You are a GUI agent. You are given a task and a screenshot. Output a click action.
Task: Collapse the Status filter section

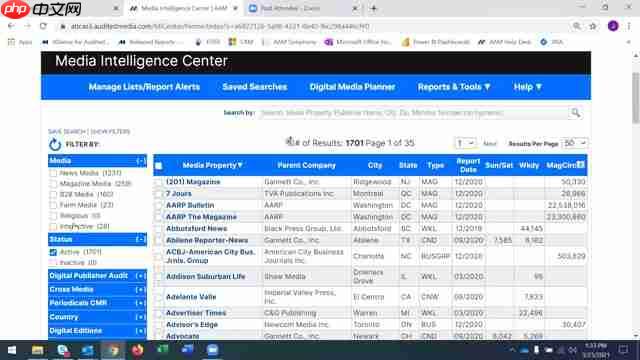pyautogui.click(x=140, y=239)
